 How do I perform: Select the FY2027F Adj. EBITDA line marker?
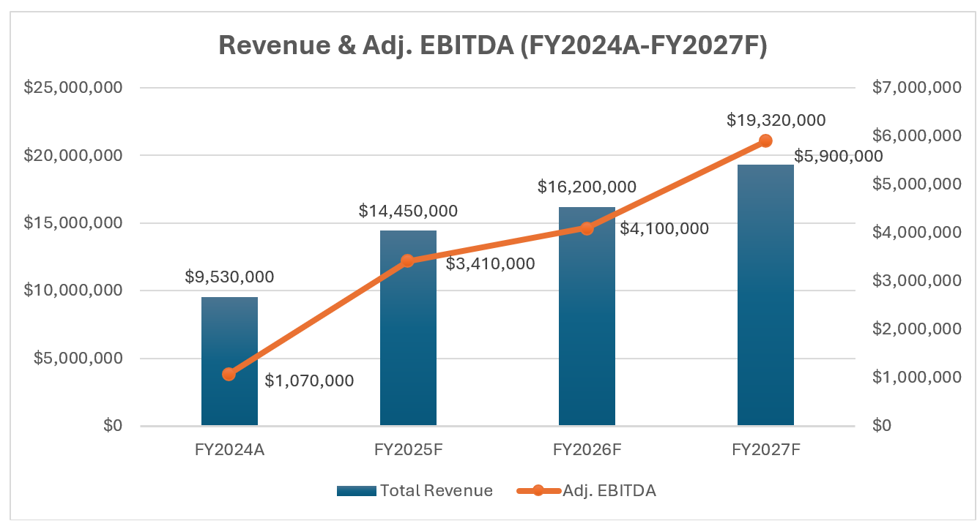click(765, 140)
